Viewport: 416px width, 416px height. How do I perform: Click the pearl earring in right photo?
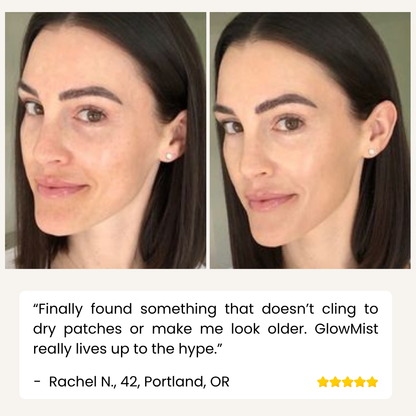pos(371,152)
